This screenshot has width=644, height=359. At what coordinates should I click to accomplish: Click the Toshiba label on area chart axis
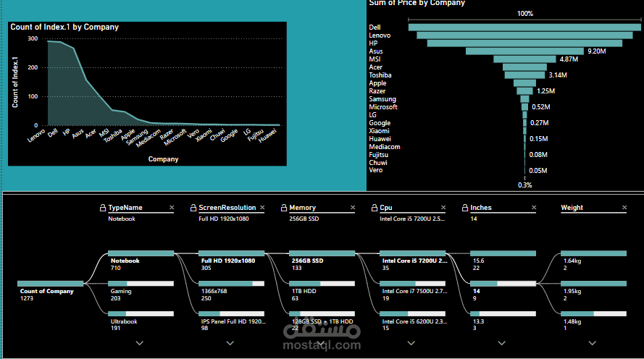pos(113,136)
